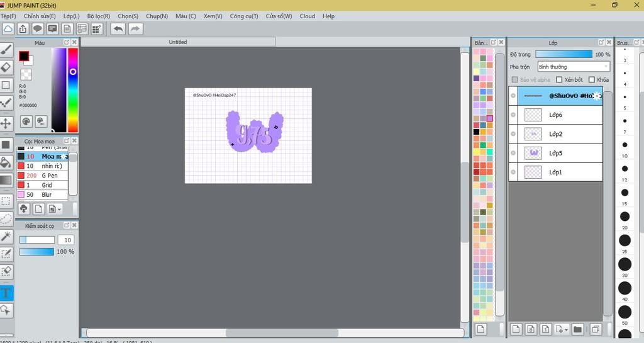The height and width of the screenshot is (343, 644).
Task: Click the Undo arrow button
Action: (118, 29)
